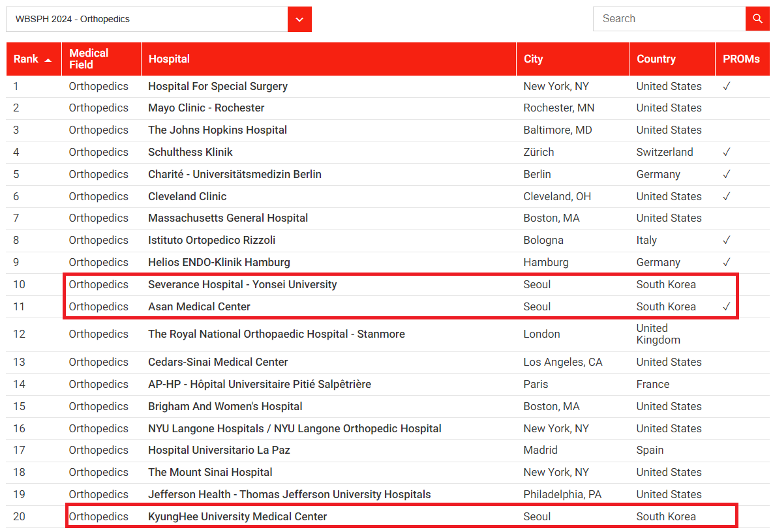Viewport: 773px width, 532px height.
Task: Click the Paris city cell
Action: click(536, 384)
